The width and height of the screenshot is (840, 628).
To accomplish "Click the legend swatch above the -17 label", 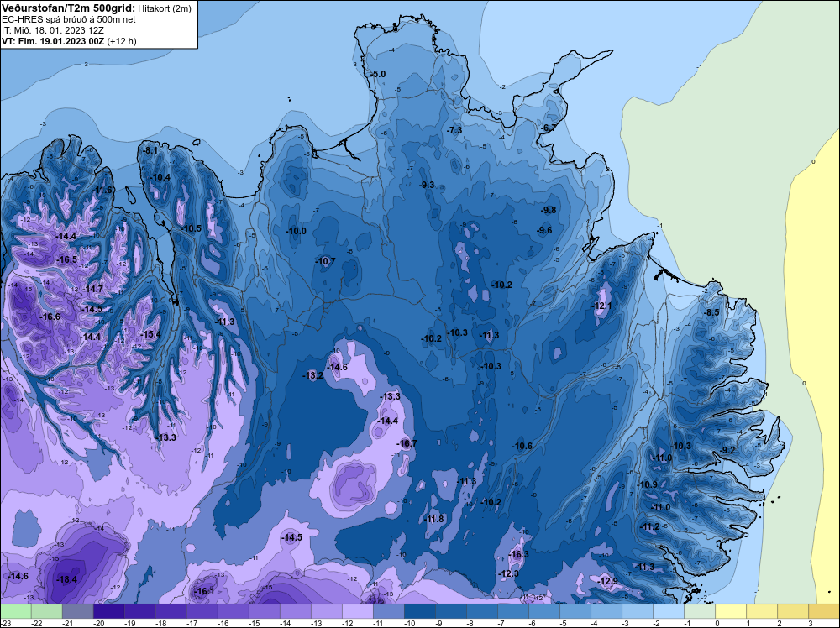I will click(x=202, y=611).
